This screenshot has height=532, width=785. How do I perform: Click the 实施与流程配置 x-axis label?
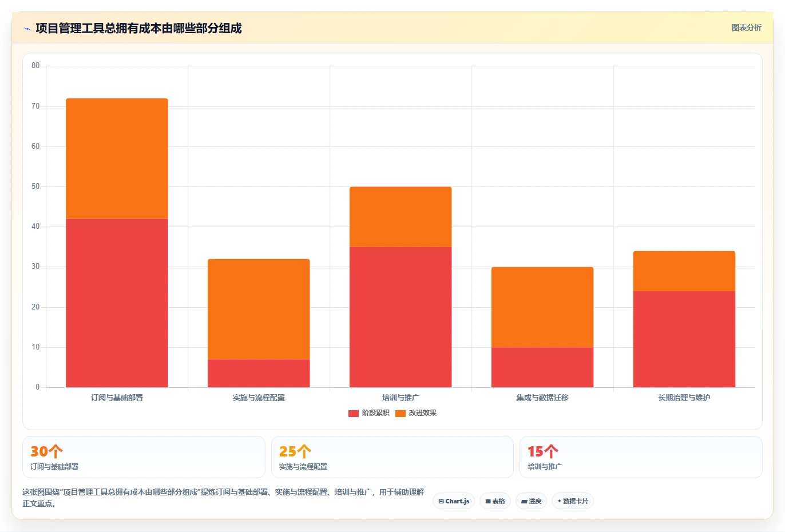pyautogui.click(x=259, y=398)
